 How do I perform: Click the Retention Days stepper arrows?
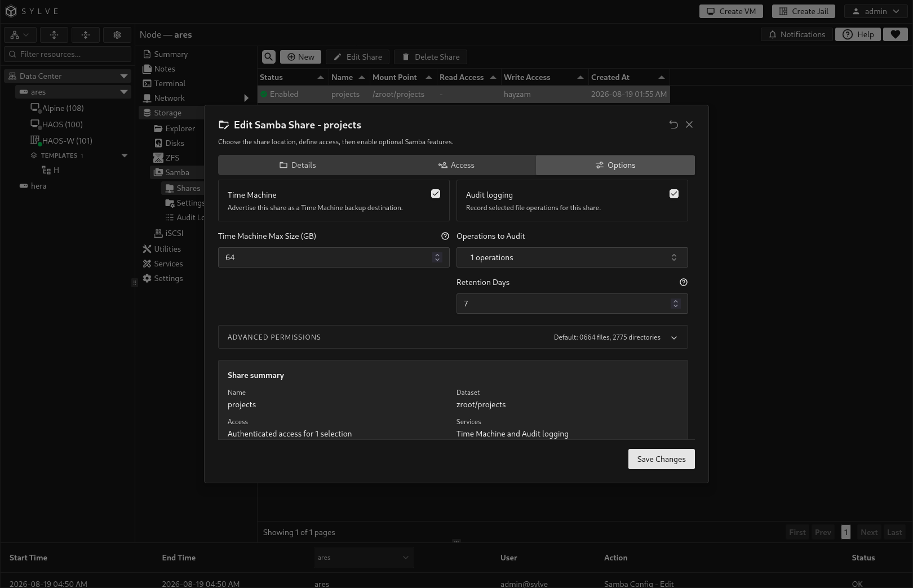[x=675, y=304]
